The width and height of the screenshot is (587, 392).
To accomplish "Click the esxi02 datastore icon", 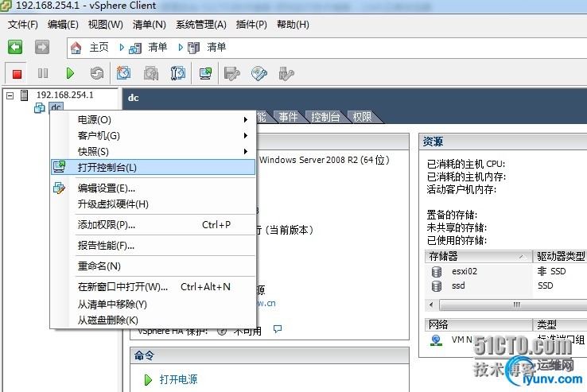I will [437, 272].
